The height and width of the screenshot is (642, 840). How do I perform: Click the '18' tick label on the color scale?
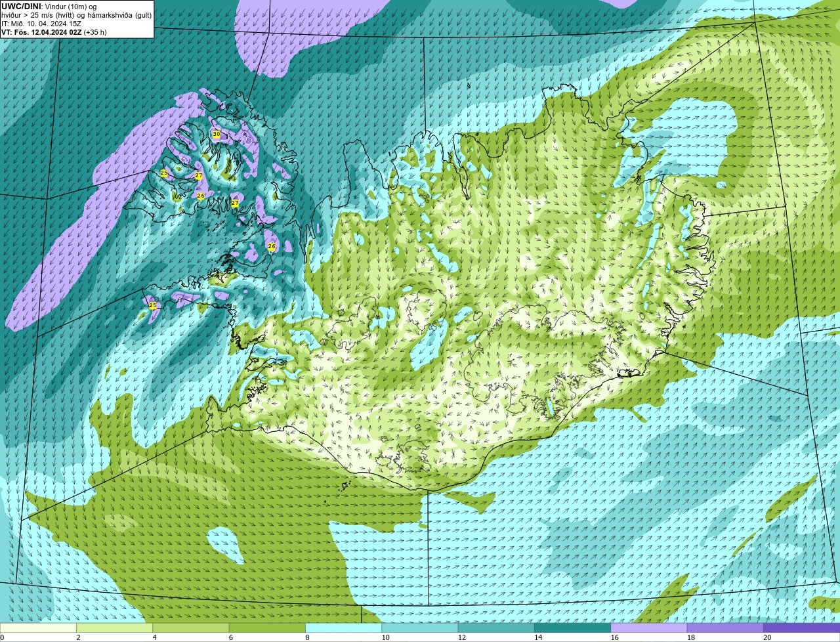691,637
